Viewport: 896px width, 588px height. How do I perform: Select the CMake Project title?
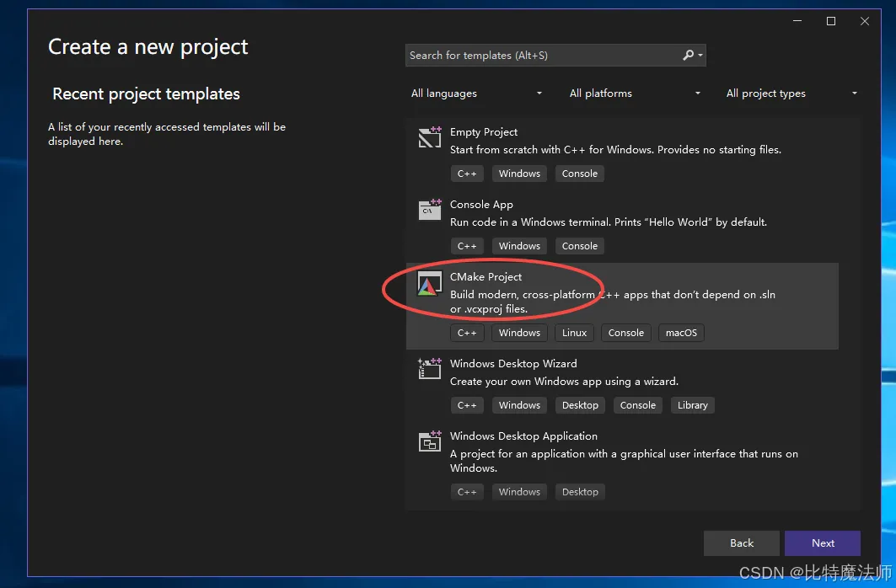coord(486,277)
